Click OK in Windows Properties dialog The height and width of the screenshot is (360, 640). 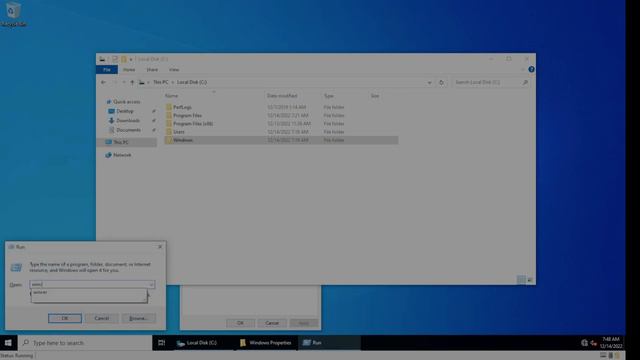point(240,323)
